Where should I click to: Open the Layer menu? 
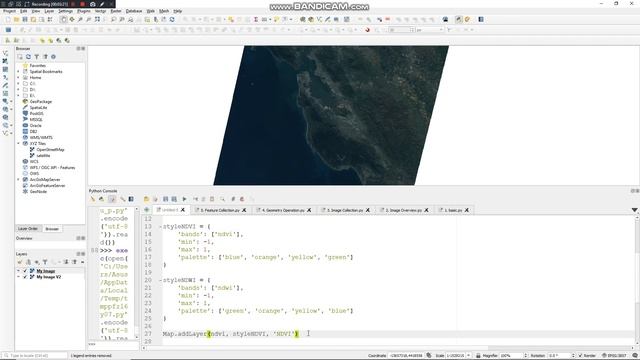pyautogui.click(x=49, y=11)
